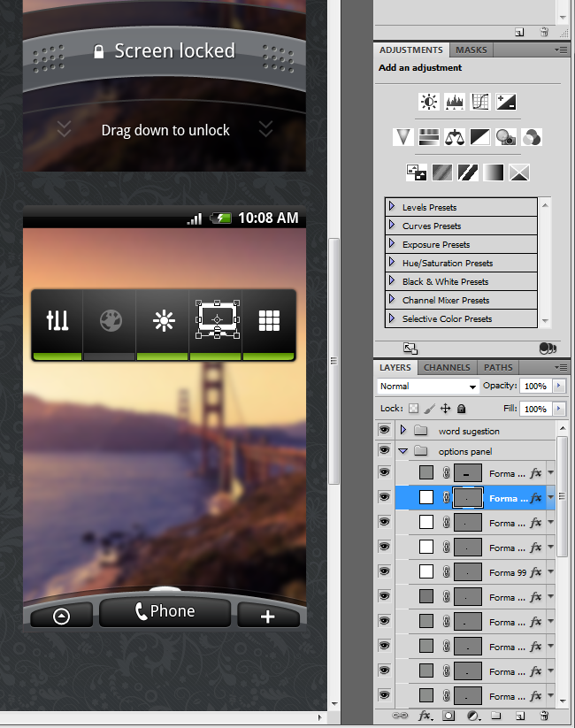Open the blend mode Normal dropdown
This screenshot has width=575, height=728.
coord(427,387)
